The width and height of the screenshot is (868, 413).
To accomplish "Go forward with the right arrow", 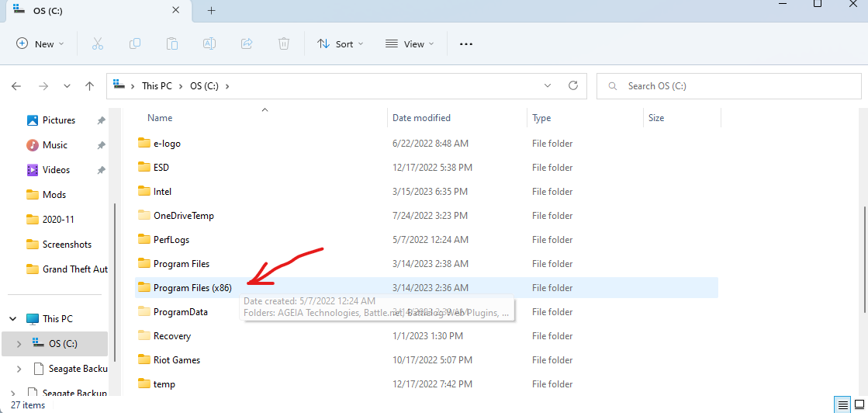I will point(43,86).
